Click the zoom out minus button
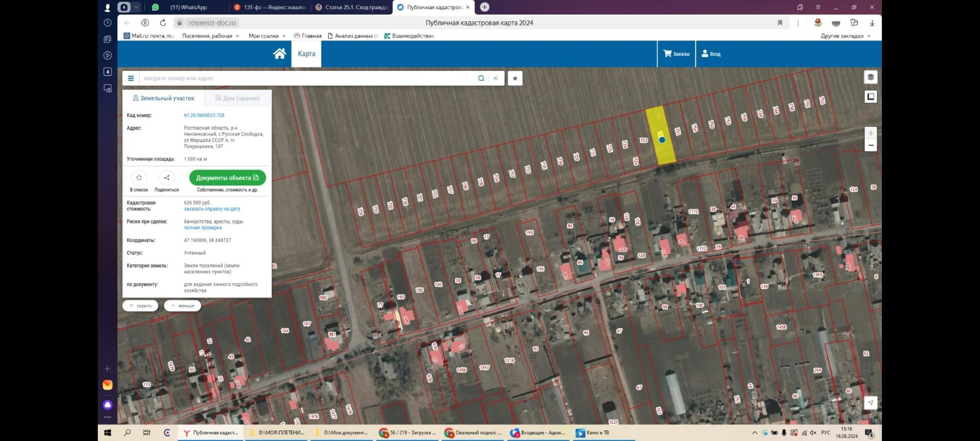Image resolution: width=980 pixels, height=441 pixels. click(x=870, y=145)
